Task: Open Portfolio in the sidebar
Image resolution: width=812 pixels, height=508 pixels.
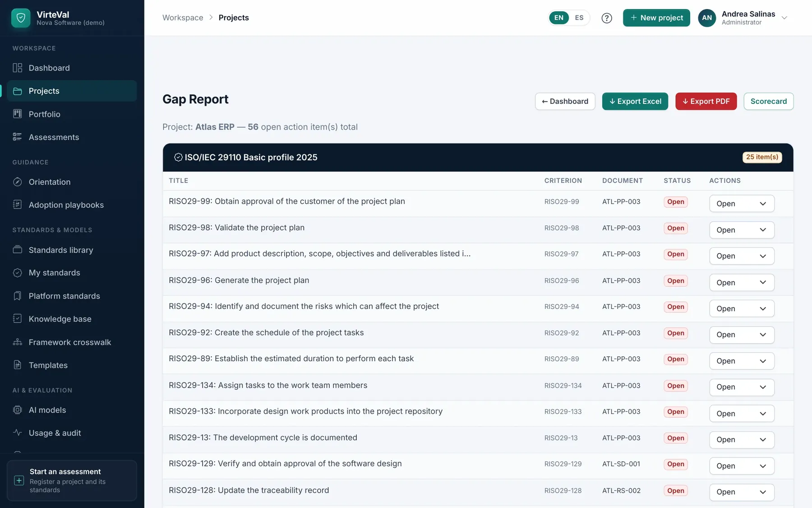Action: [72, 114]
